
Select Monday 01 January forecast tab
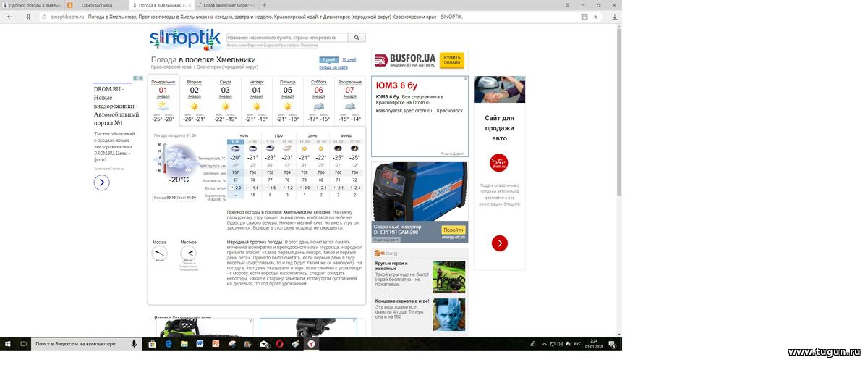163,100
